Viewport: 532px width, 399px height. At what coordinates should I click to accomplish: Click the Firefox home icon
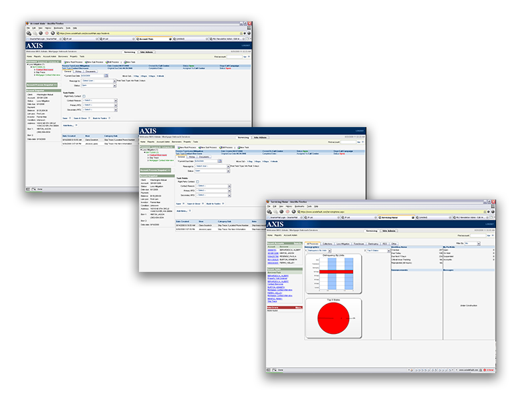pos(293,212)
